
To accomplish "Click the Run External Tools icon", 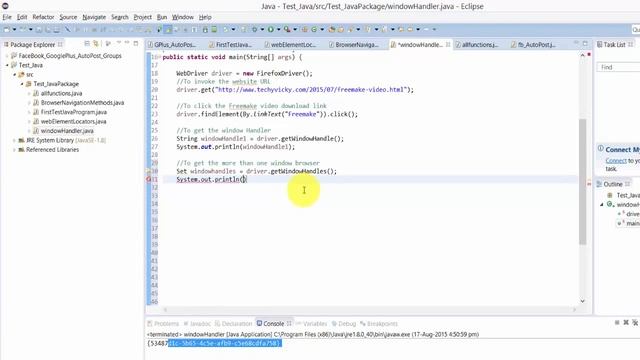I will click(x=287, y=29).
